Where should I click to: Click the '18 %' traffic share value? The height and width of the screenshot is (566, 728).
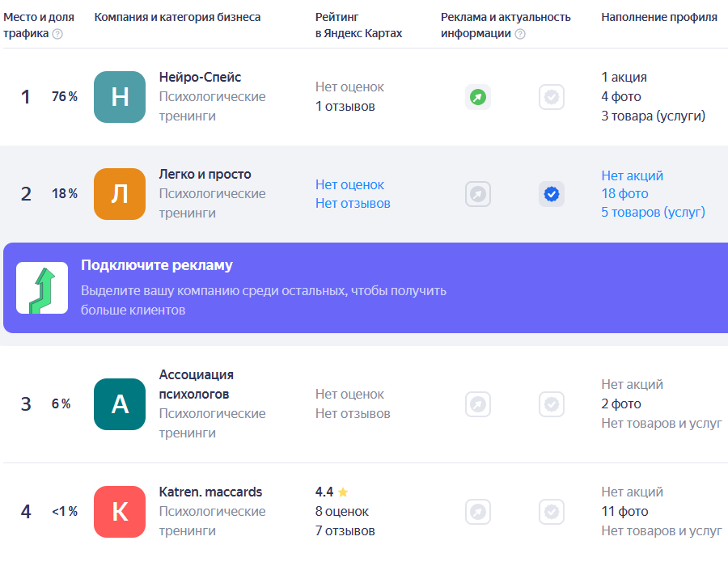(x=65, y=193)
